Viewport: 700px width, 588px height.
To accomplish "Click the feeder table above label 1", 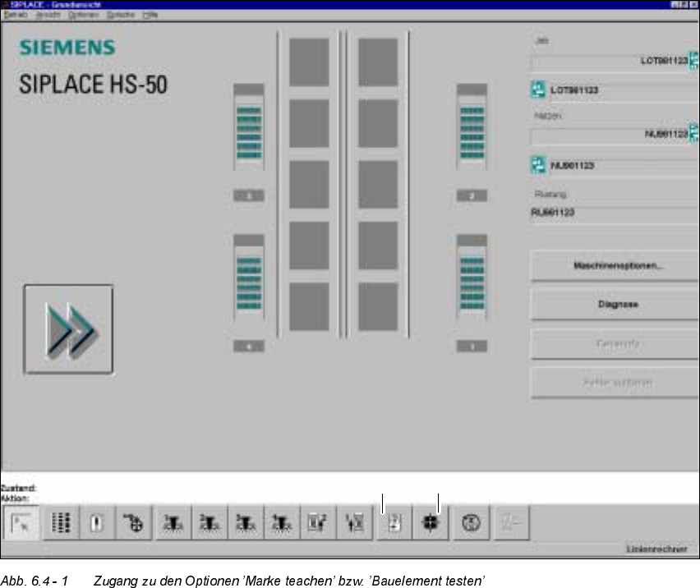I will click(x=472, y=278).
